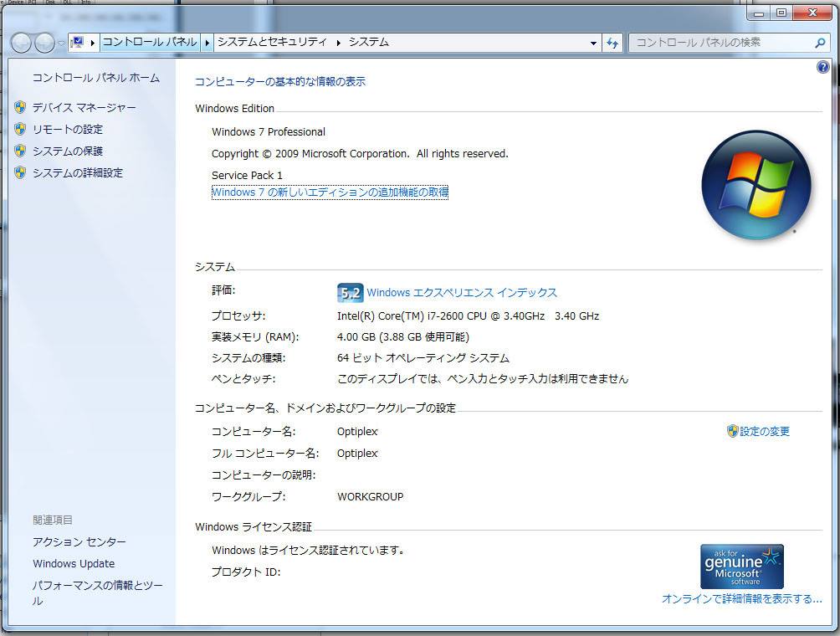Click shield icon beside リモートの設定
Screen dimensions: 840x636
click(x=20, y=129)
